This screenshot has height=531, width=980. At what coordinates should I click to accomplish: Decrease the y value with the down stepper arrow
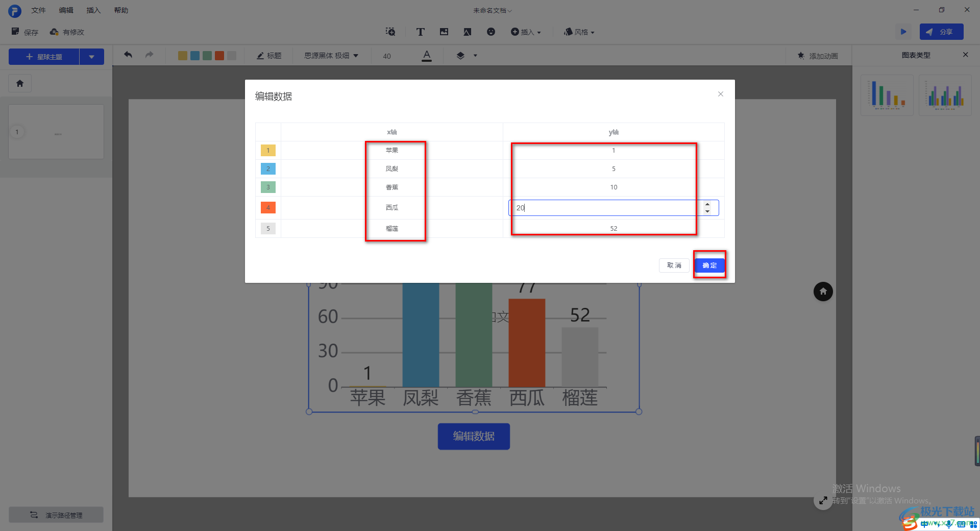click(707, 211)
